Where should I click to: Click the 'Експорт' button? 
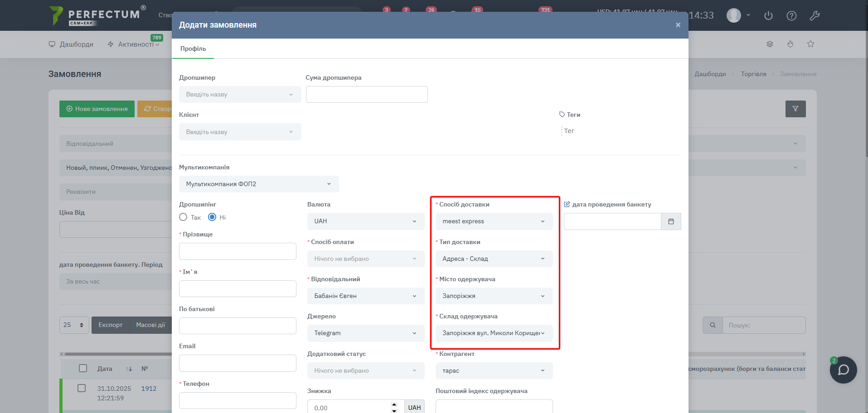[x=111, y=325]
